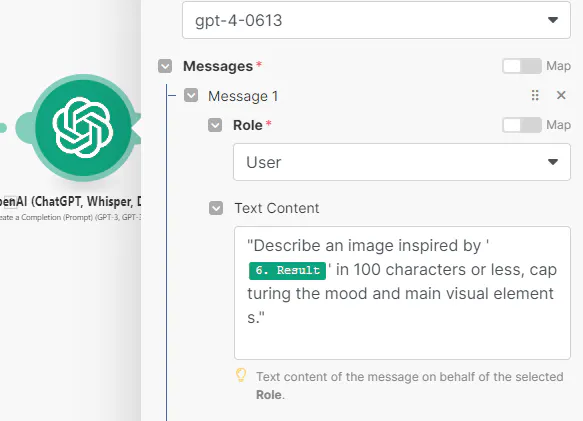583x421 pixels.
Task: Collapse the Role field
Action: 215,125
